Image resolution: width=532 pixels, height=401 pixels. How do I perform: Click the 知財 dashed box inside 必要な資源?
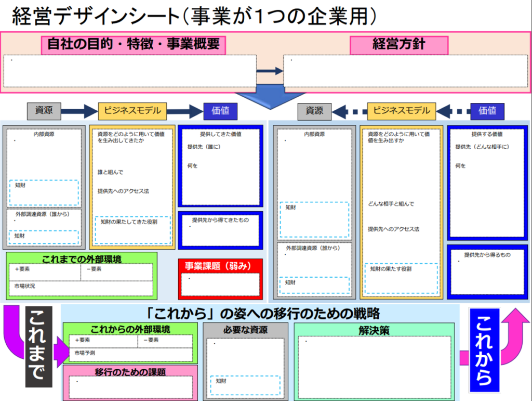(x=244, y=386)
